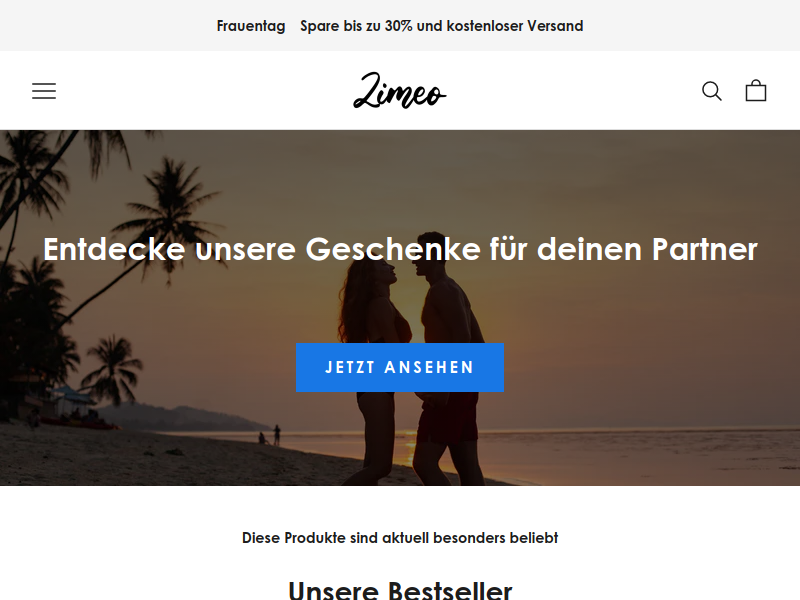Click the blue beach canopy in banner
Screen dimensions: 800x600
pyautogui.click(x=71, y=392)
